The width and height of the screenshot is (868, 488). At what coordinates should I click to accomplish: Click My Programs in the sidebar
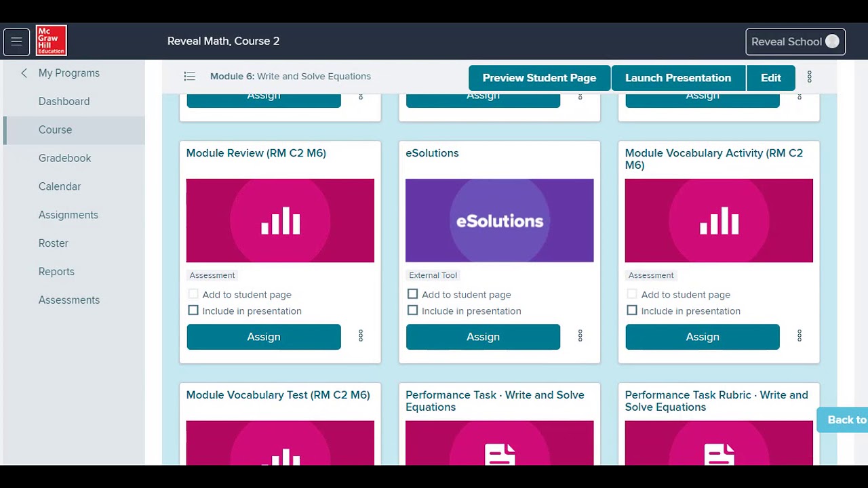click(x=69, y=73)
